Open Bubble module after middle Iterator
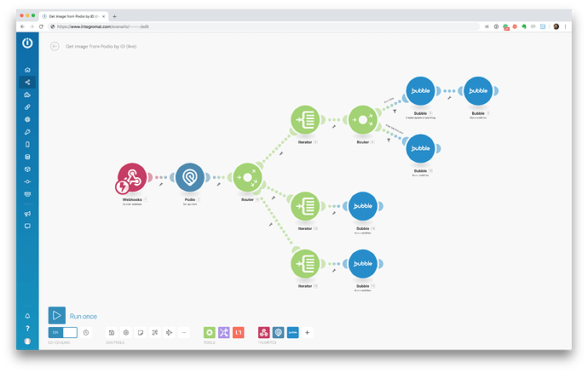The image size is (588, 373). click(x=363, y=206)
